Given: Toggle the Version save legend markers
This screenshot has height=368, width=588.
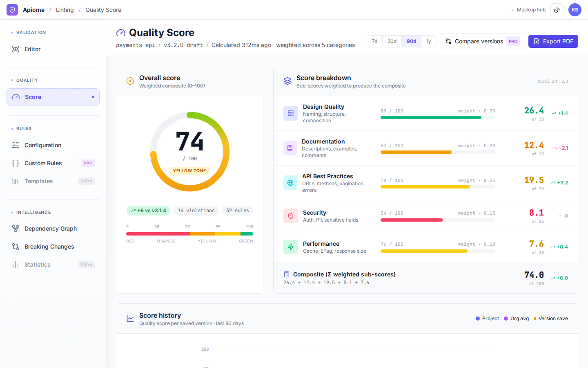Looking at the screenshot, I should click(550, 319).
